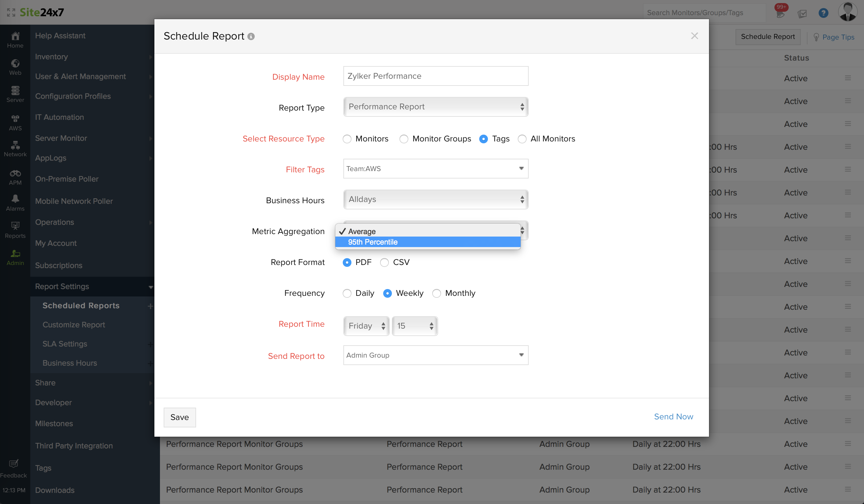Open the user profile avatar

click(x=848, y=12)
